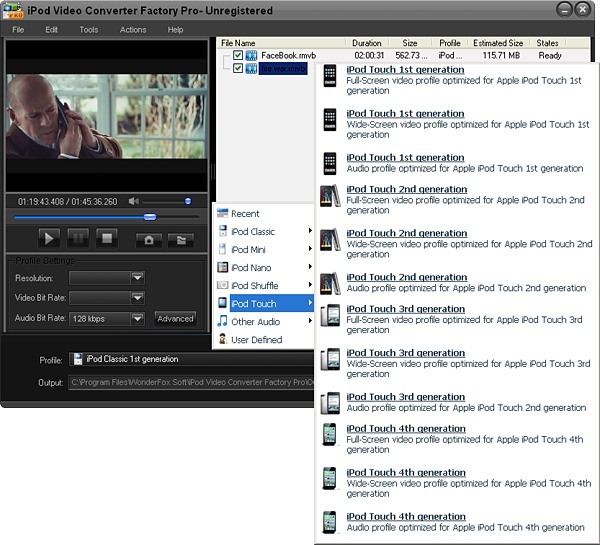
Task: Click icon of 3rd generation Full-Screen profile
Action: (x=330, y=316)
